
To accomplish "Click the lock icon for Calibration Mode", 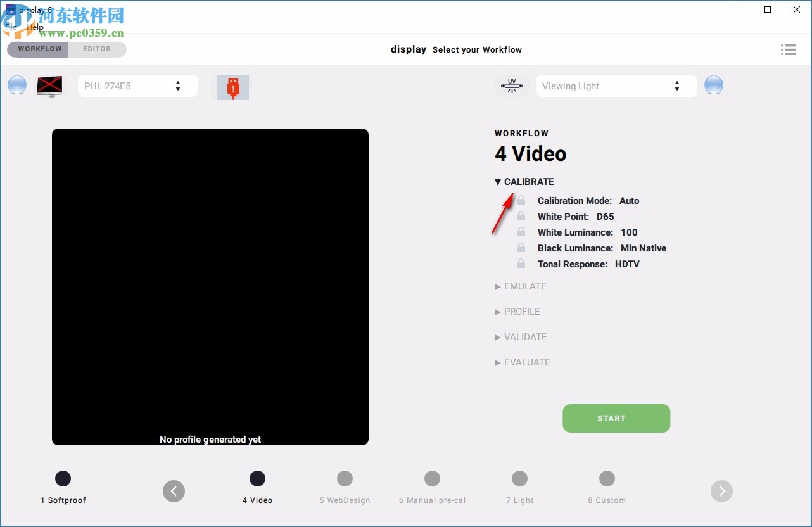I will tap(521, 200).
